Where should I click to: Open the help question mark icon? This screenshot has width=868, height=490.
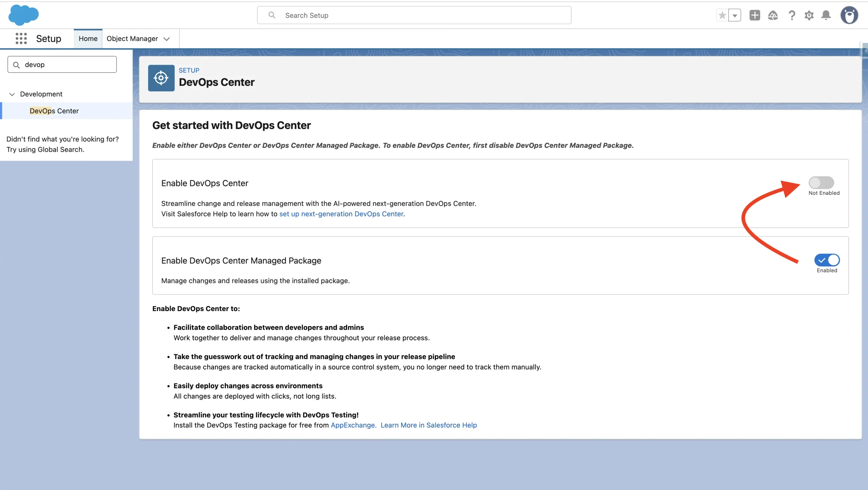point(792,15)
